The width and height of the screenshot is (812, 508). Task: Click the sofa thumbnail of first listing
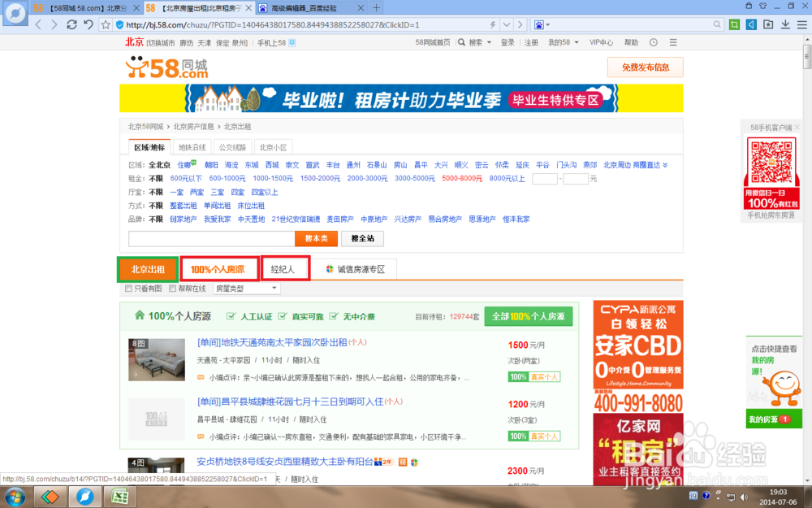157,359
